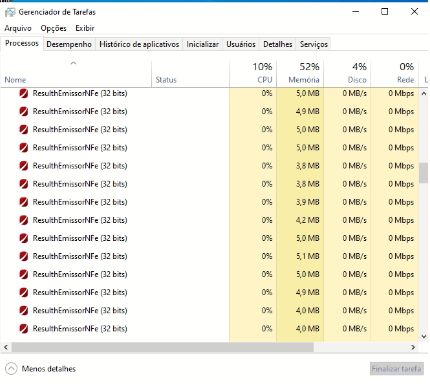Viewport: 430px width, 384px height.
Task: Click the horizontal scrollbar right arrow
Action: tap(413, 347)
